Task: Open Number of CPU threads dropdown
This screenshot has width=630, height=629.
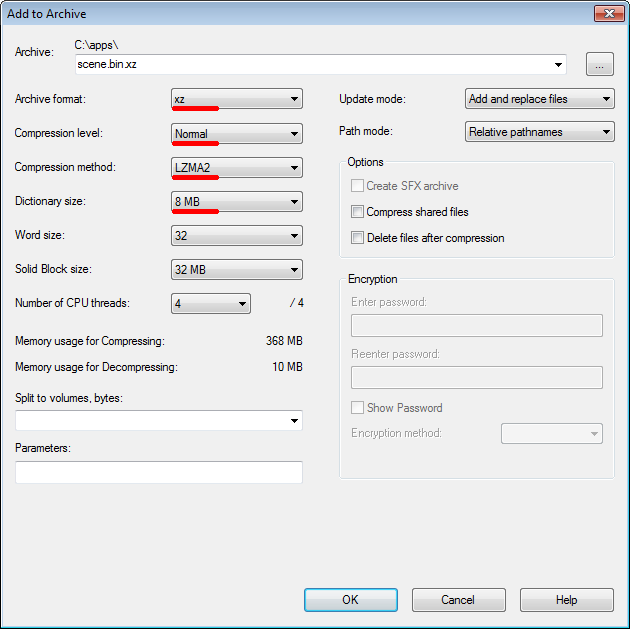Action: click(211, 303)
